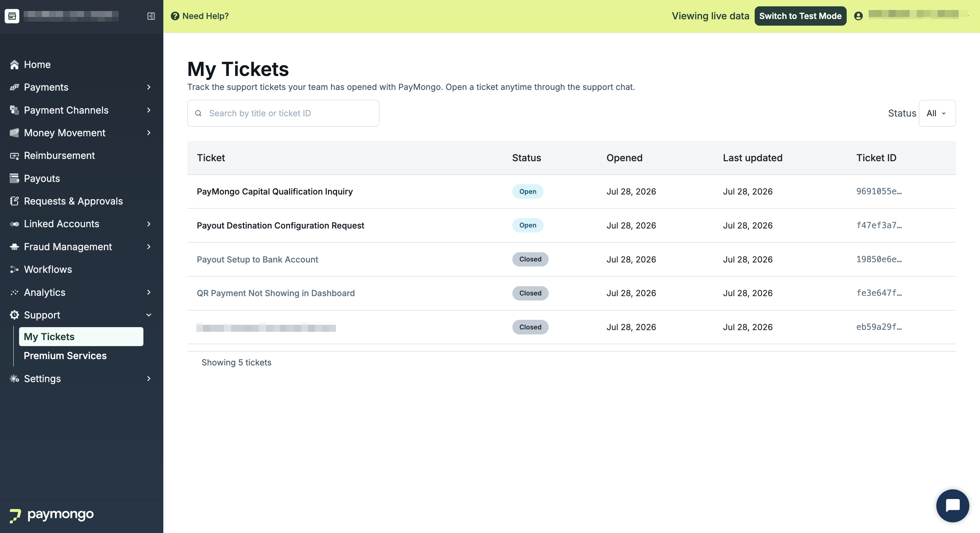Image resolution: width=980 pixels, height=533 pixels.
Task: Click the Need Help question mark icon
Action: click(175, 16)
